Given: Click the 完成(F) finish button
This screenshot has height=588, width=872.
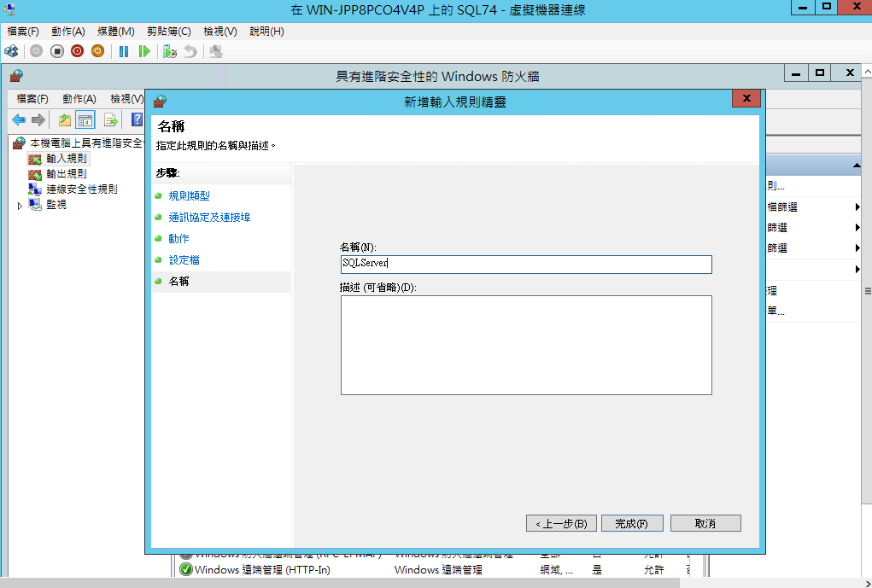Looking at the screenshot, I should [x=632, y=523].
